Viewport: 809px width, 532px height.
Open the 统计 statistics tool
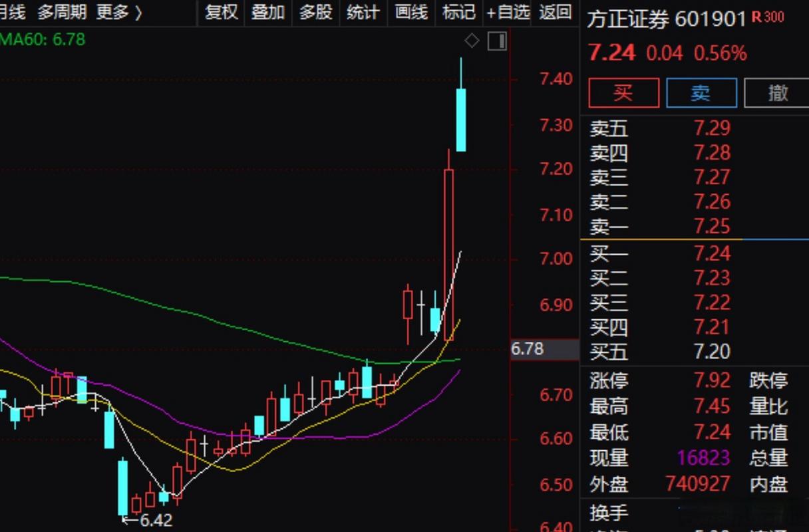tap(363, 13)
